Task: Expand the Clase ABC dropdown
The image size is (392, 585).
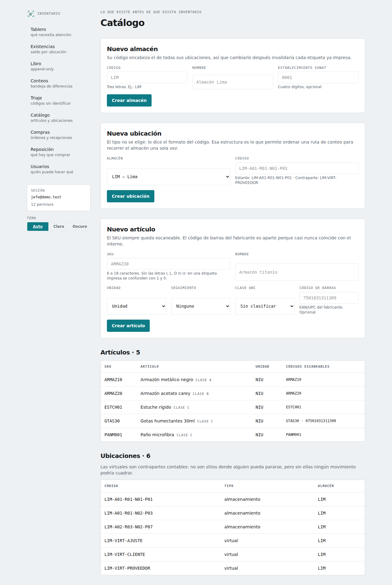Action: [x=265, y=306]
